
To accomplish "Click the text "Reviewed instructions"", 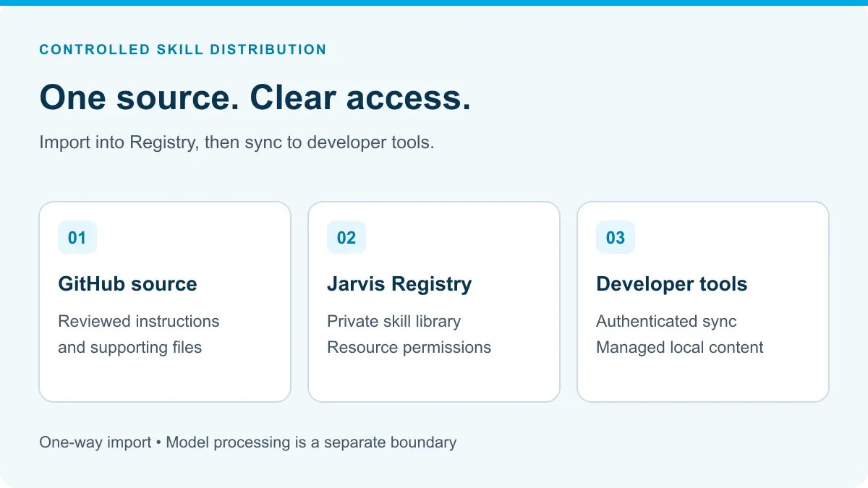I will click(x=139, y=321).
